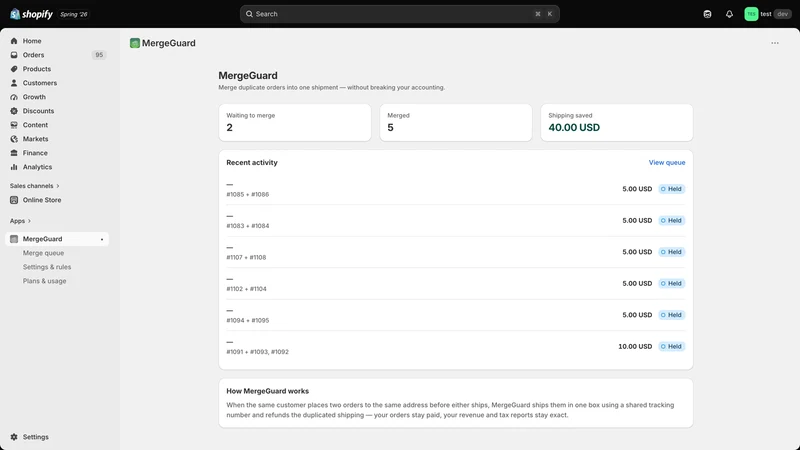
Task: Click the Discounts icon
Action: click(14, 111)
